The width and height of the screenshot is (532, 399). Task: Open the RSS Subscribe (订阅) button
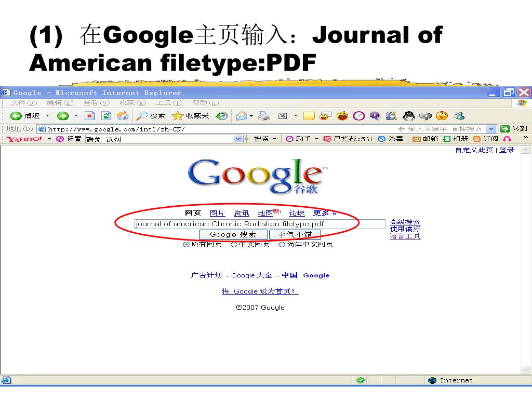[486, 139]
